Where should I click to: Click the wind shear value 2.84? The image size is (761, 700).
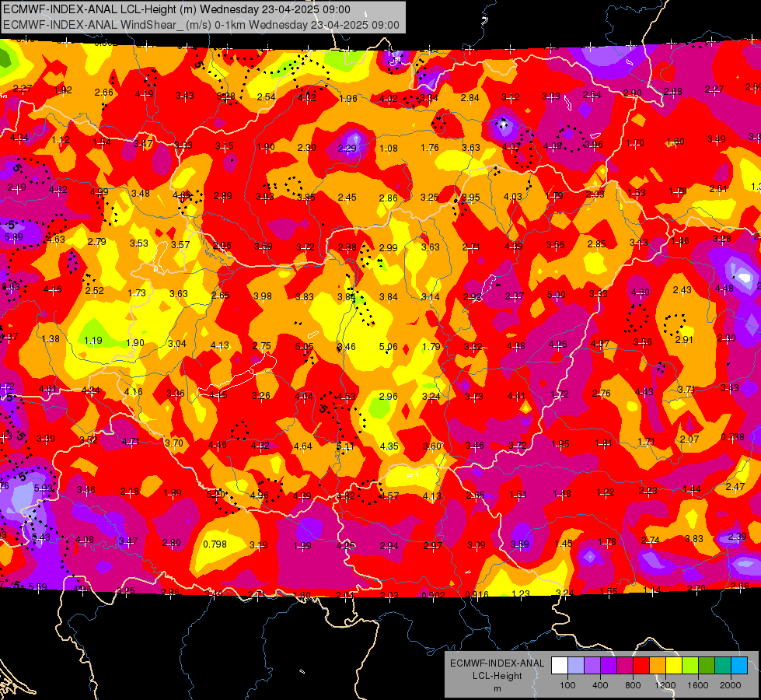coord(470,98)
